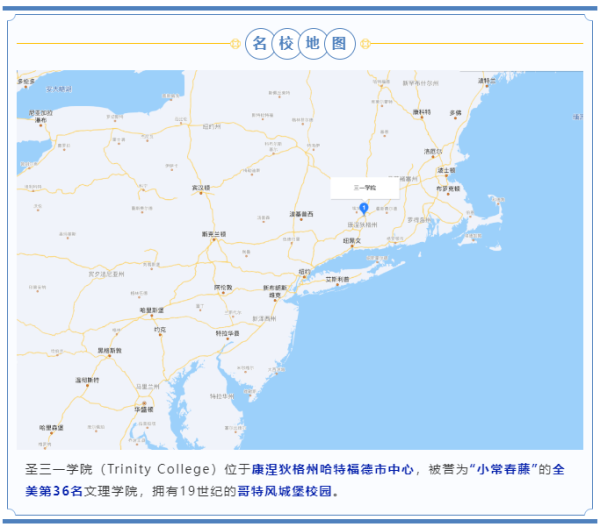Select 哈里斯堡 city on the map
The image size is (600, 527).
point(151,312)
